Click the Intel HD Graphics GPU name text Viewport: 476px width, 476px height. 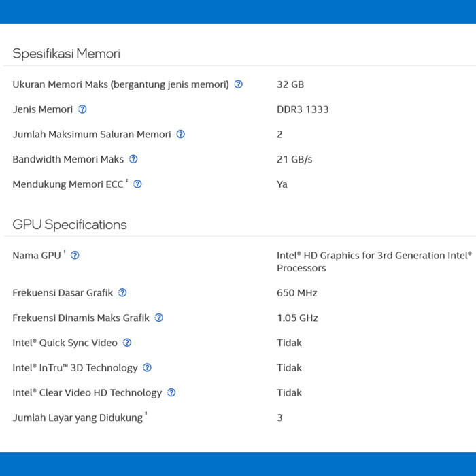coord(374,262)
